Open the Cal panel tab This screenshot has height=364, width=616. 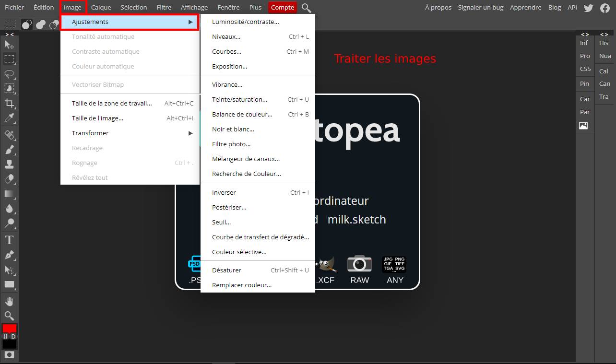point(604,71)
